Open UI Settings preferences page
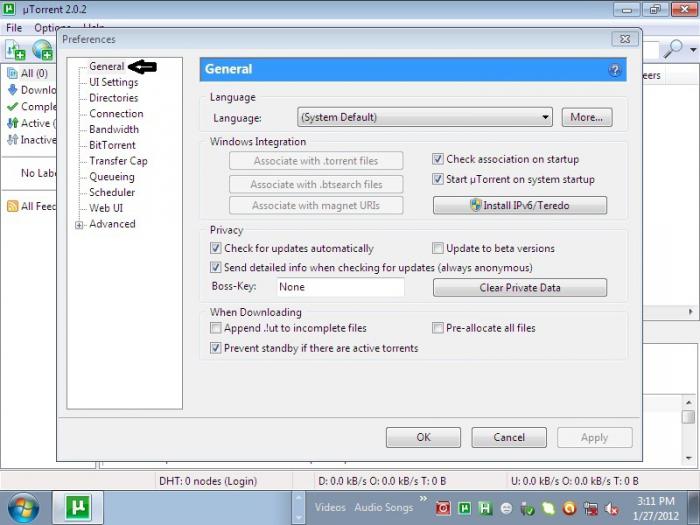This screenshot has width=700, height=525. click(x=113, y=82)
